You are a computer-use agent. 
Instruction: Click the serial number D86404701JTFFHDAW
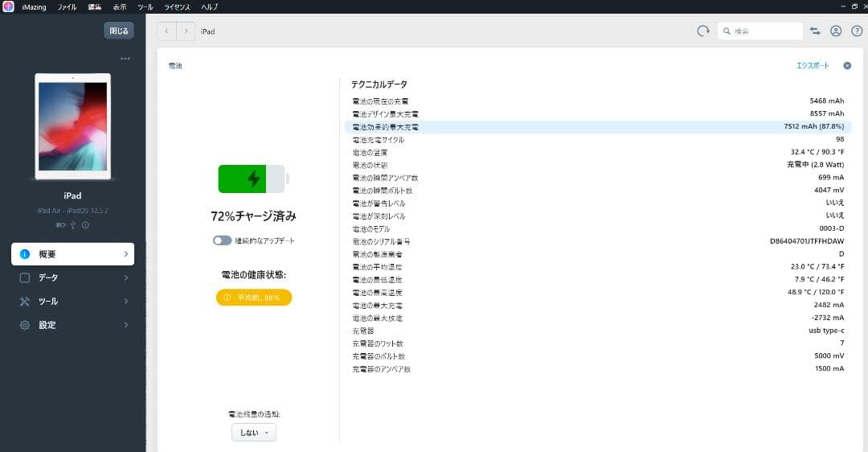pos(807,241)
